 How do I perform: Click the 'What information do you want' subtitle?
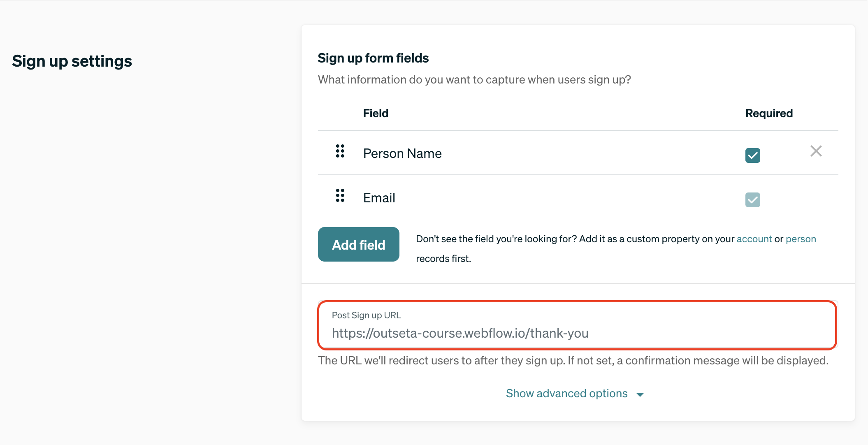tap(474, 80)
